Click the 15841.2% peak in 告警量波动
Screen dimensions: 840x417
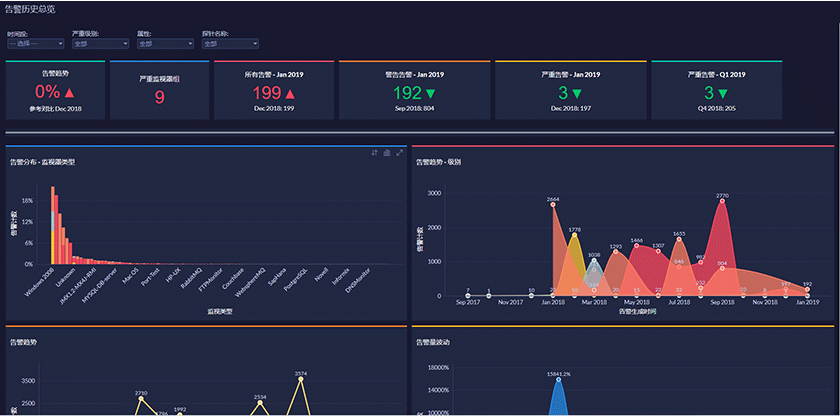coord(558,381)
